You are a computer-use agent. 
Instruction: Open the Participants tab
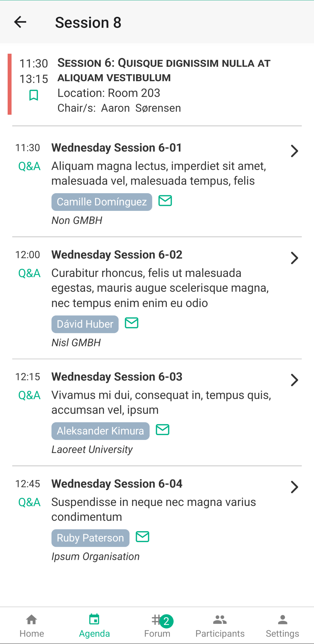click(220, 626)
